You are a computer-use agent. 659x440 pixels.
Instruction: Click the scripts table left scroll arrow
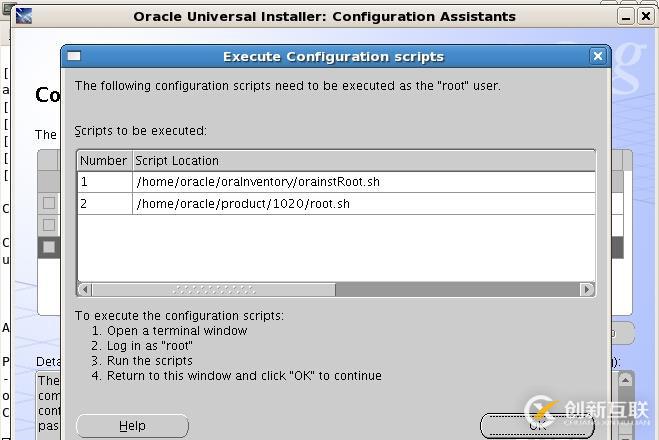[x=85, y=290]
